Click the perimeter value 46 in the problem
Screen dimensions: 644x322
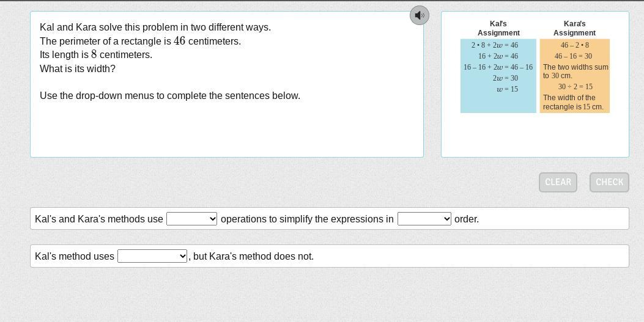(x=179, y=41)
